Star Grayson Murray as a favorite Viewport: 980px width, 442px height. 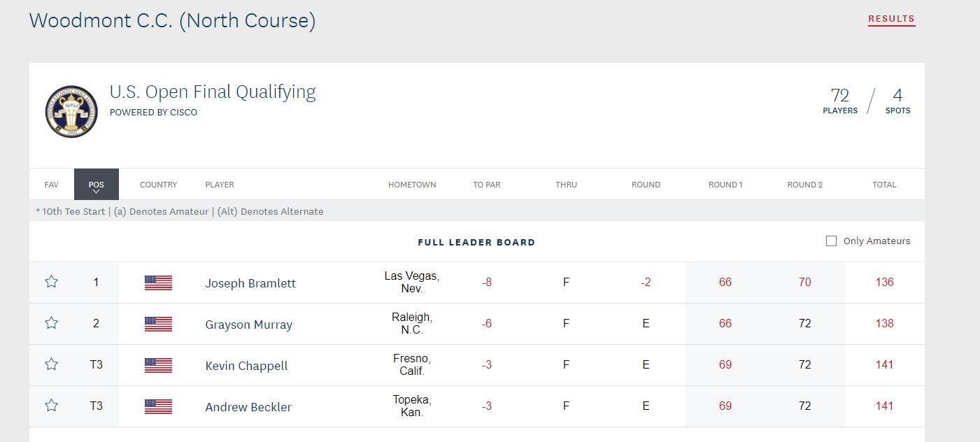(x=51, y=323)
